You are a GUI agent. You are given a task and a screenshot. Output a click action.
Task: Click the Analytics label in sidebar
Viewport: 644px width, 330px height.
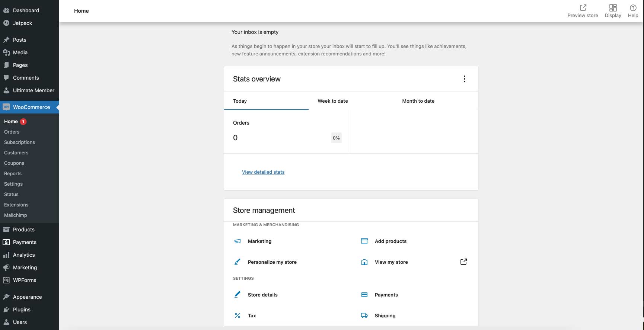24,255
